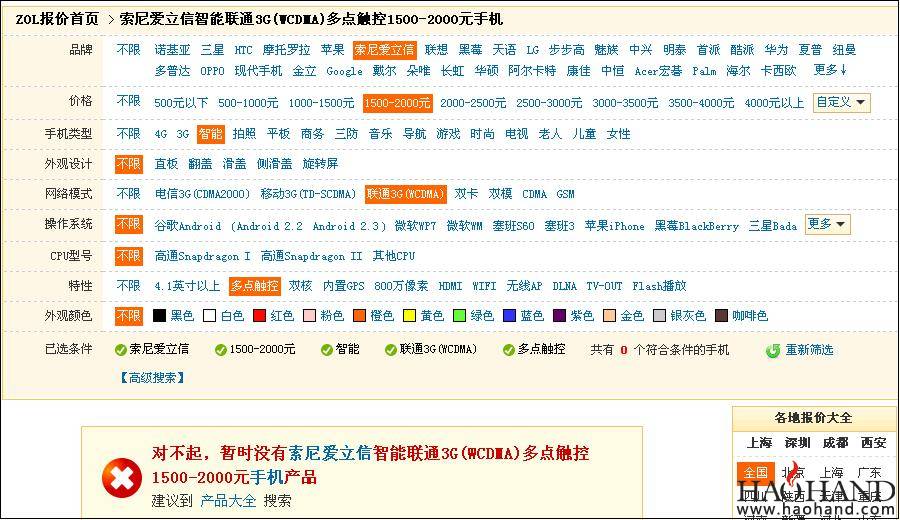Click the 广东 region link
Image resolution: width=900 pixels, height=520 pixels.
coord(869,473)
